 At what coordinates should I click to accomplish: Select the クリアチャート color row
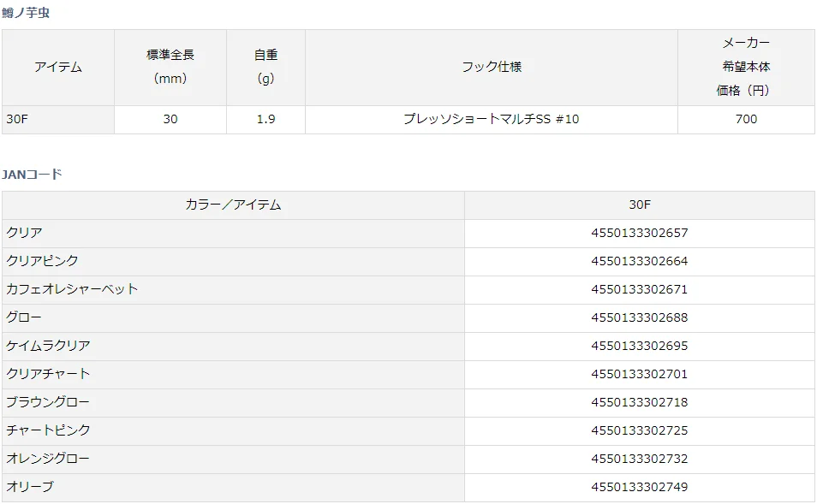tap(48, 374)
